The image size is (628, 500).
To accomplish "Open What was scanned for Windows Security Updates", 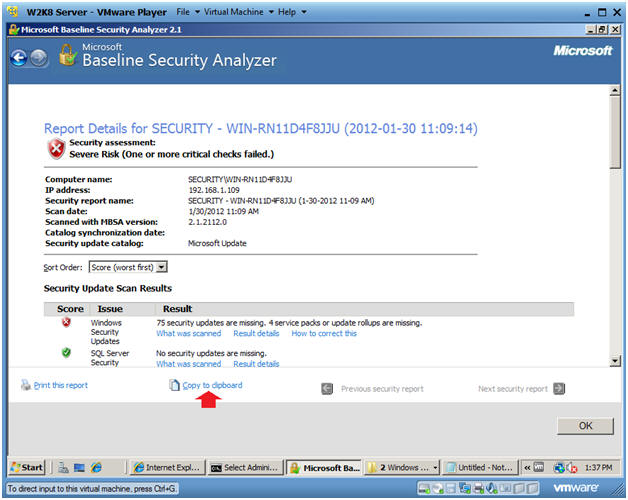I will pyautogui.click(x=189, y=333).
